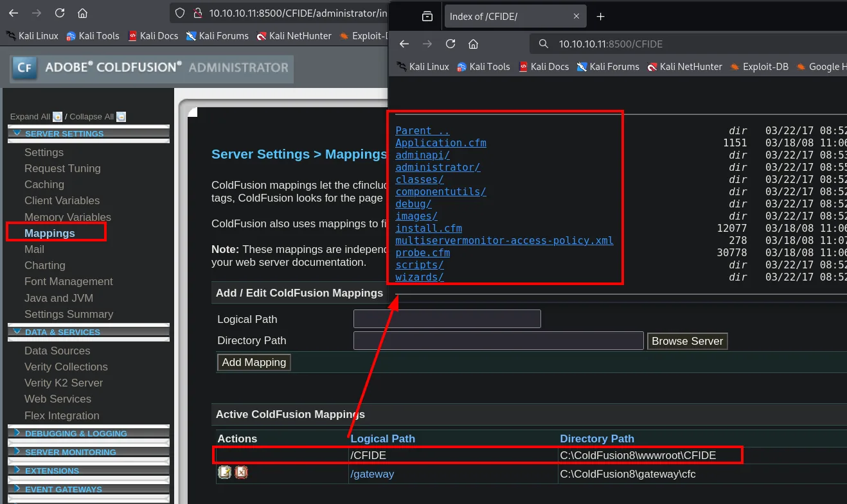This screenshot has width=847, height=504.
Task: Reload the Index of /CFIDE/ page
Action: point(450,44)
